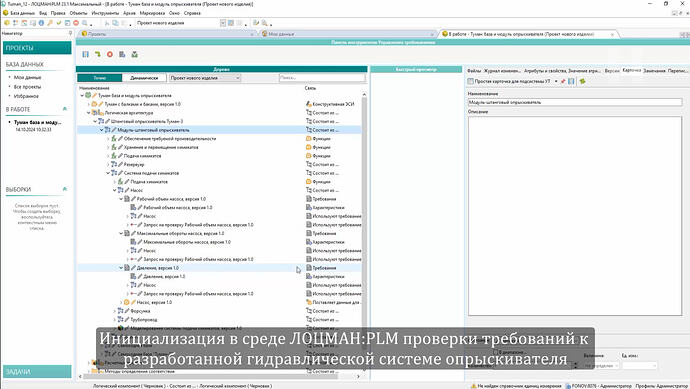Expand Туман с балками и баками node
This screenshot has width=690, height=389.
pos(89,104)
